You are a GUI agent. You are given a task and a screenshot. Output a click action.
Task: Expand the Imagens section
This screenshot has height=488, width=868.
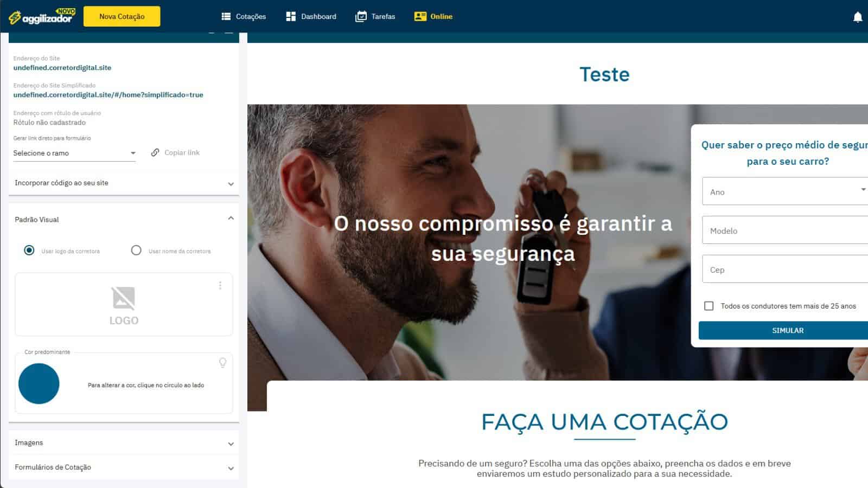click(x=124, y=443)
